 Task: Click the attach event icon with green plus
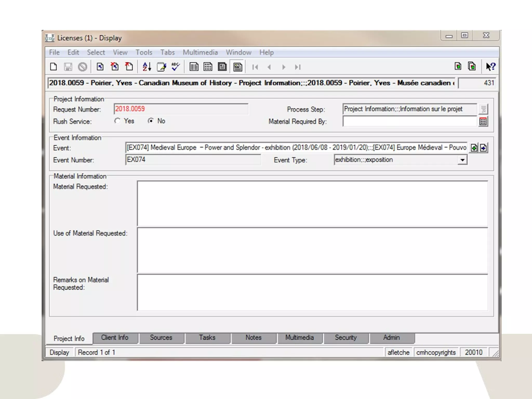pyautogui.click(x=474, y=148)
